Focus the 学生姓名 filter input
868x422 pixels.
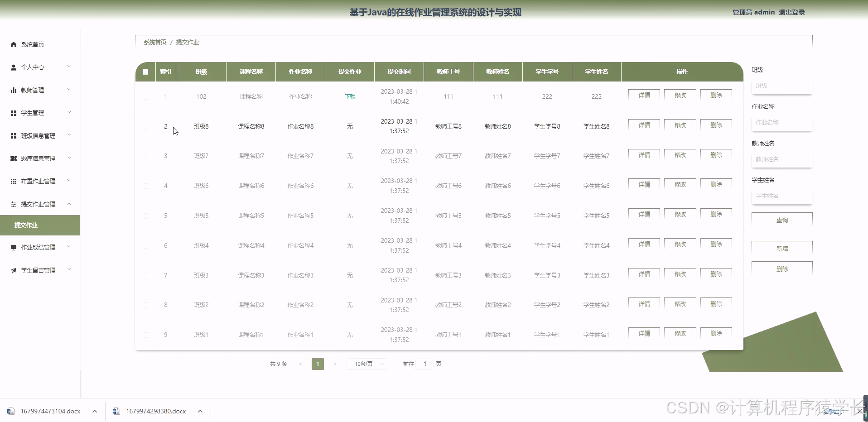point(782,196)
